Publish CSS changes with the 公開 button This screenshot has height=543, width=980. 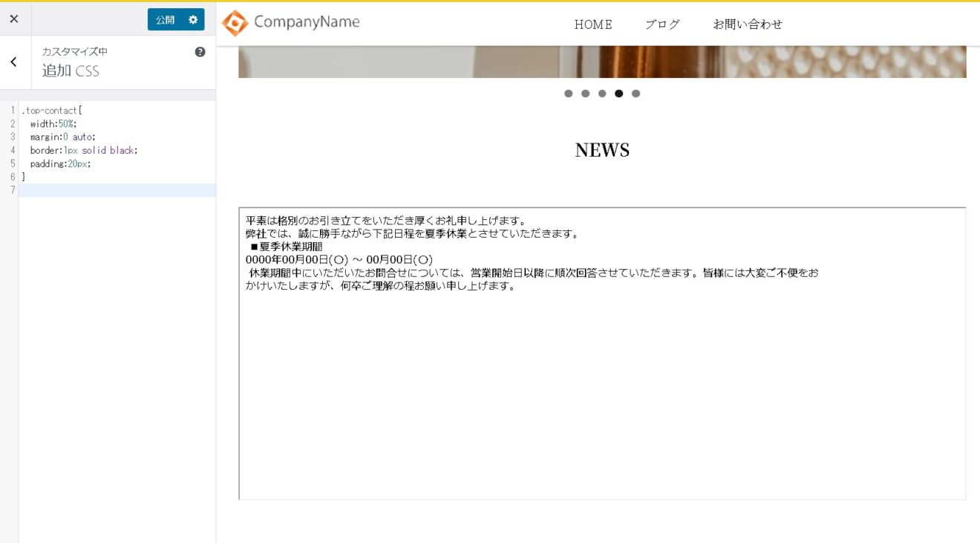pos(165,19)
